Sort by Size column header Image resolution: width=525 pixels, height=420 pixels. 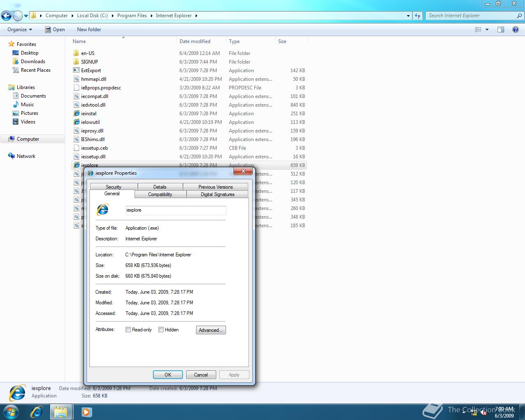[292, 41]
